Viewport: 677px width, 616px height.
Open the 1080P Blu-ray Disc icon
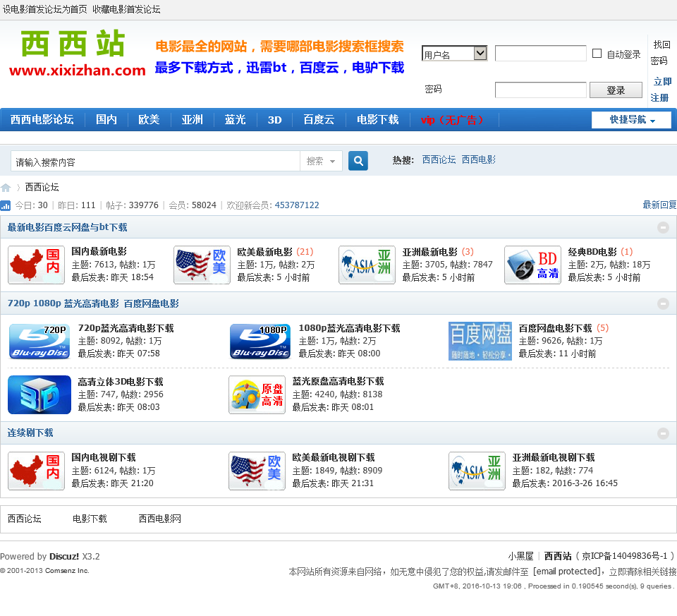pyautogui.click(x=260, y=342)
